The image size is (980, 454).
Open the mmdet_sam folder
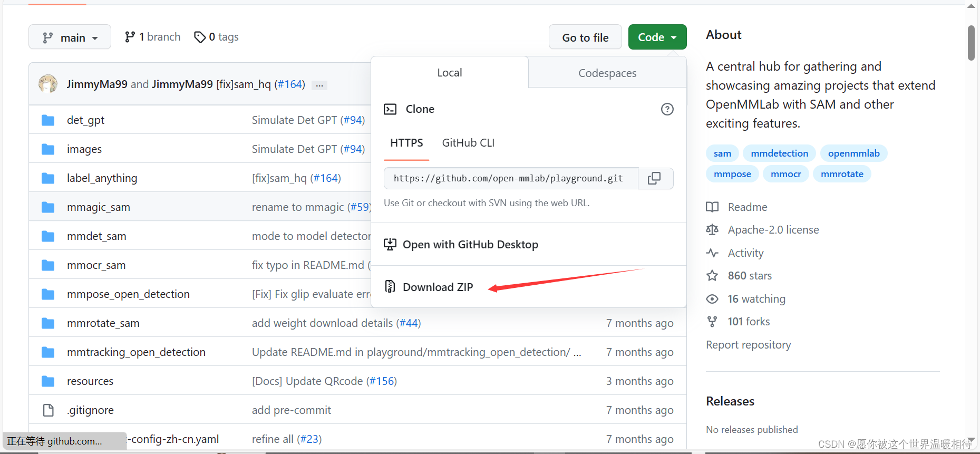tap(96, 236)
